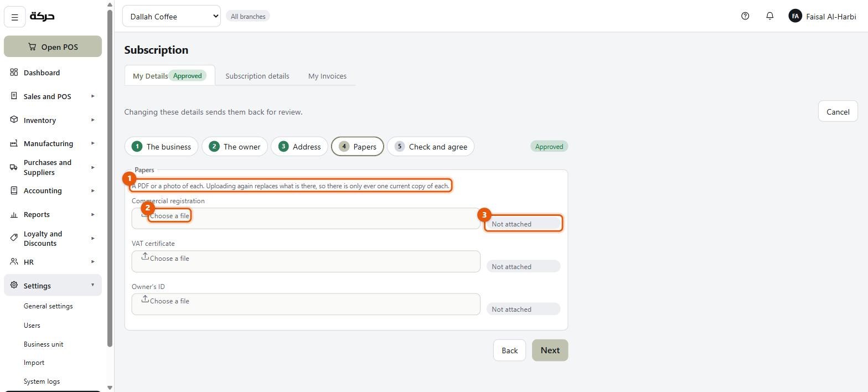Open the hamburger menu icon
This screenshot has height=392, width=868.
15,17
